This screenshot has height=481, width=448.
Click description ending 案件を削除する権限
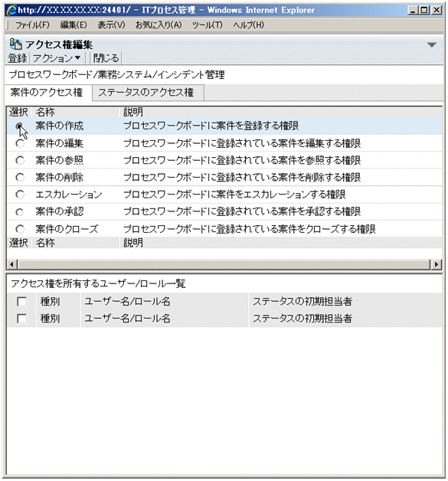pyautogui.click(x=242, y=177)
